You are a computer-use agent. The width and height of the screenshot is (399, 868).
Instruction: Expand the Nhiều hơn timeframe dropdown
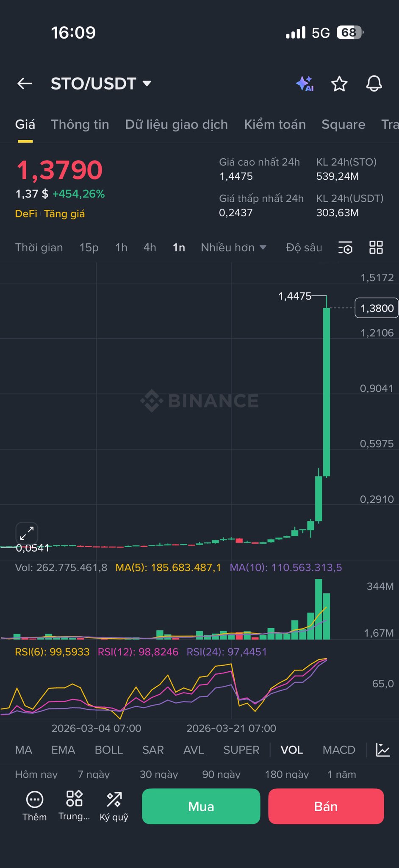click(x=233, y=248)
